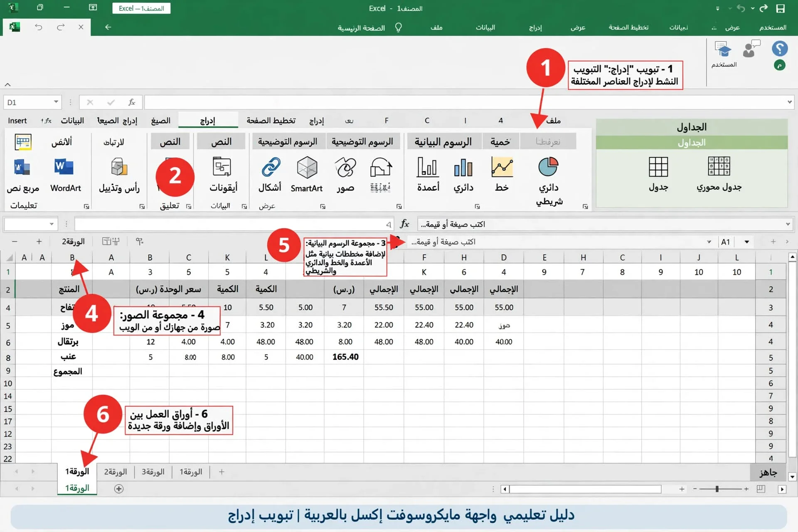Select the cell containing 165.40
798x532 pixels.
[x=345, y=357]
